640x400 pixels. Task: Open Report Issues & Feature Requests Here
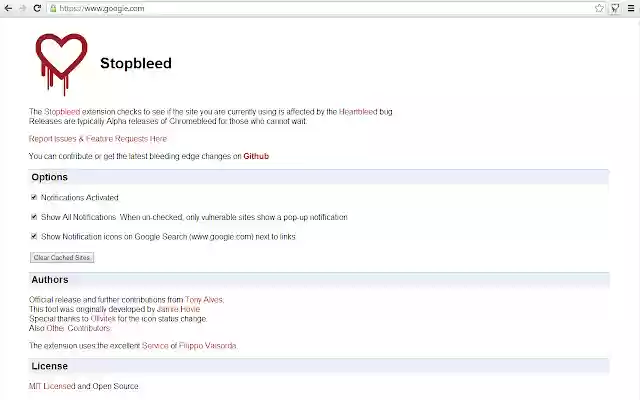[x=98, y=139]
